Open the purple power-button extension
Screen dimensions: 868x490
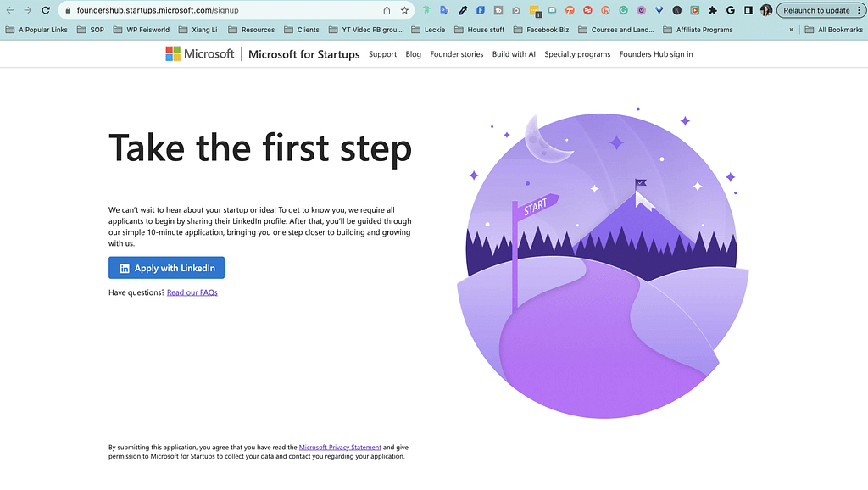pyautogui.click(x=641, y=10)
